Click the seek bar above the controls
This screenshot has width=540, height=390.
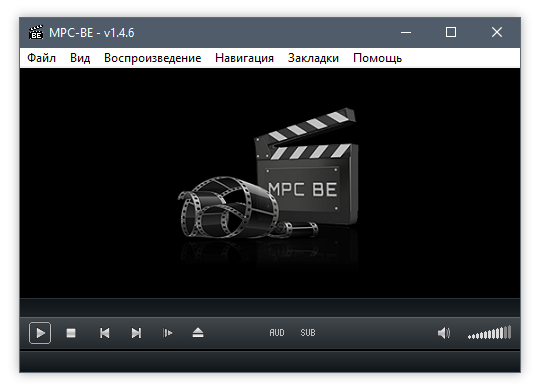[x=270, y=307]
